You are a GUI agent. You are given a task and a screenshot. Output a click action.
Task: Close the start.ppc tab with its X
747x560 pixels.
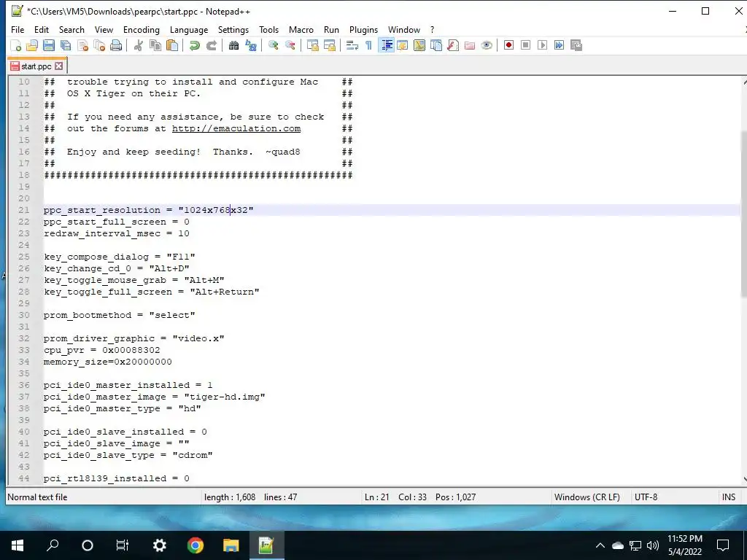tap(58, 66)
